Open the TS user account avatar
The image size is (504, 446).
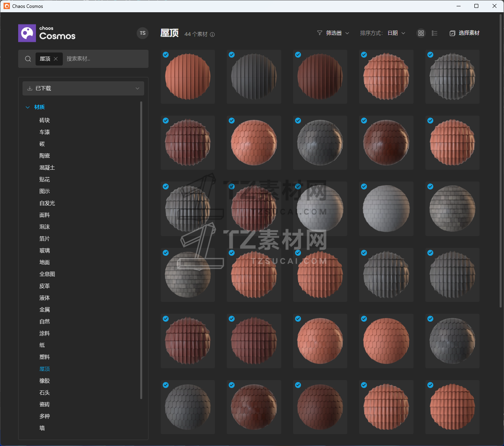(x=143, y=33)
